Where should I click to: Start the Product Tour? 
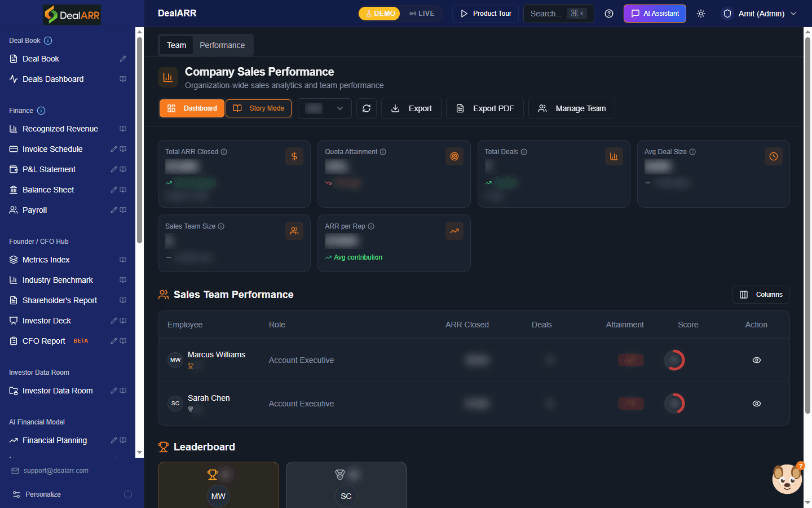pos(486,14)
